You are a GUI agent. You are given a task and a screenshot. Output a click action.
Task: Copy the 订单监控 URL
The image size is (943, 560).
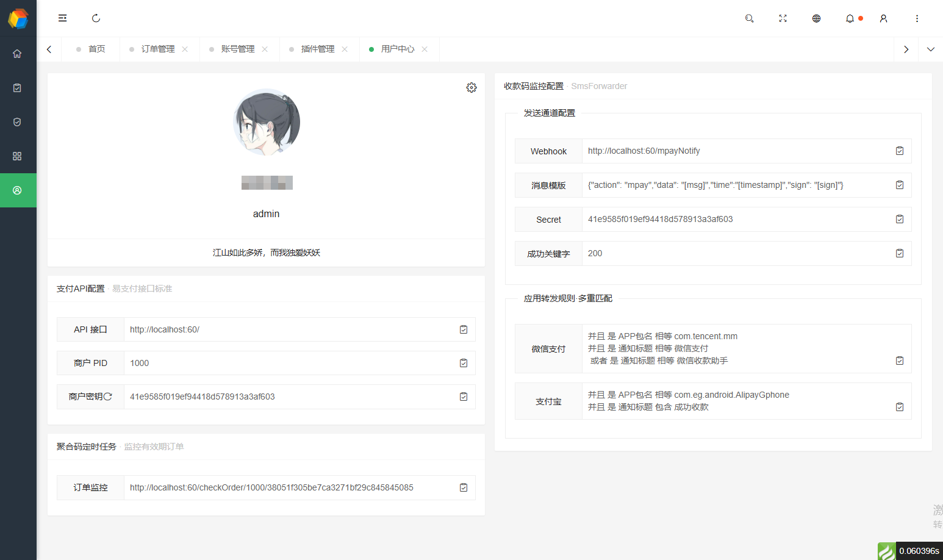tap(464, 487)
